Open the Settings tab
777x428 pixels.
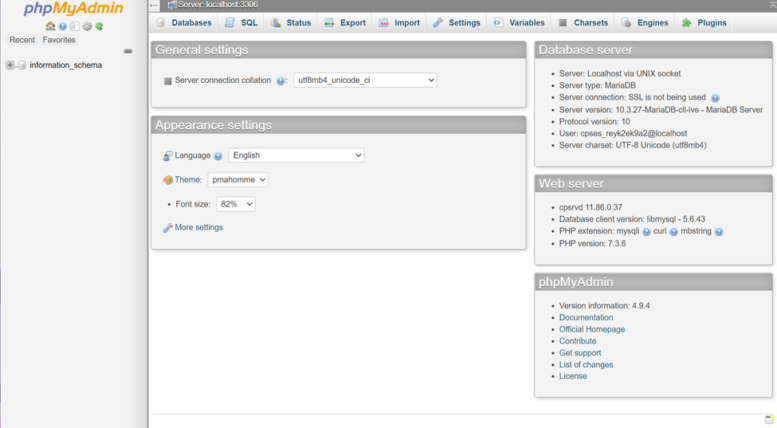click(457, 23)
